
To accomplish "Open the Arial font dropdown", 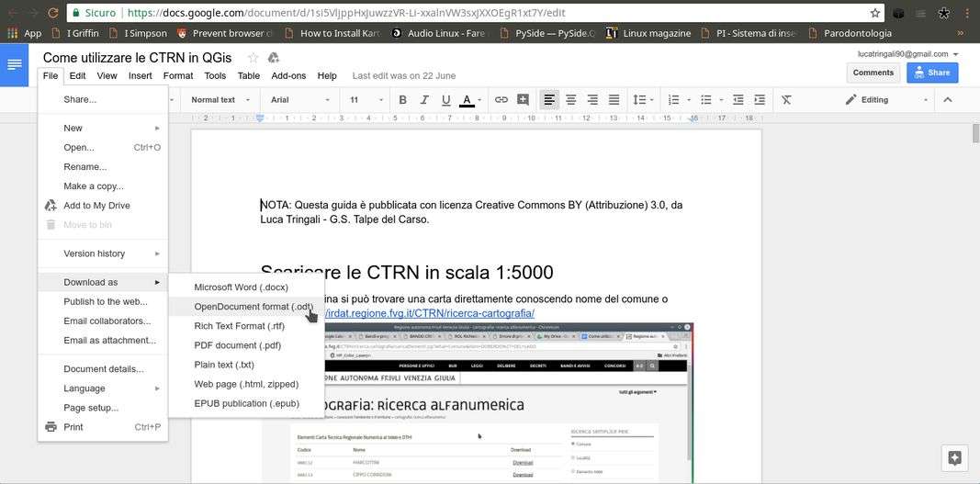I will (x=300, y=99).
